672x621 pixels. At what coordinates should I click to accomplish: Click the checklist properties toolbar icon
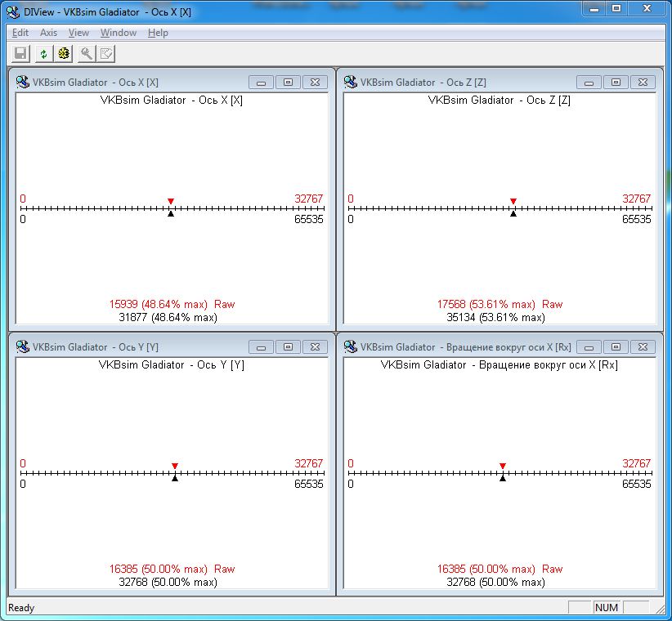click(106, 54)
